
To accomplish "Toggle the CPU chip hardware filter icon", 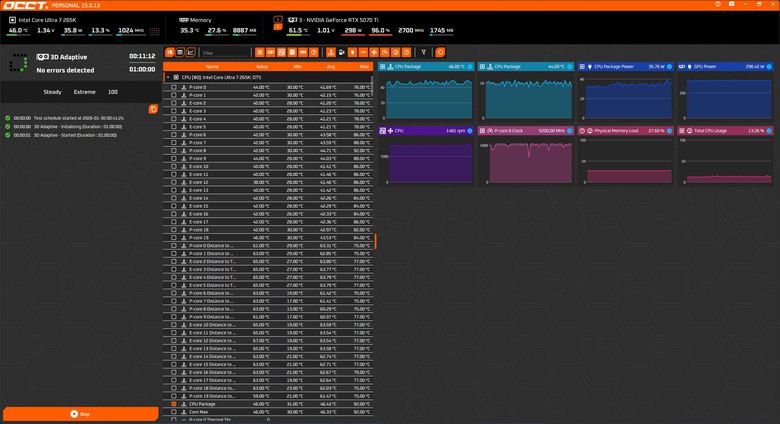I will point(260,52).
